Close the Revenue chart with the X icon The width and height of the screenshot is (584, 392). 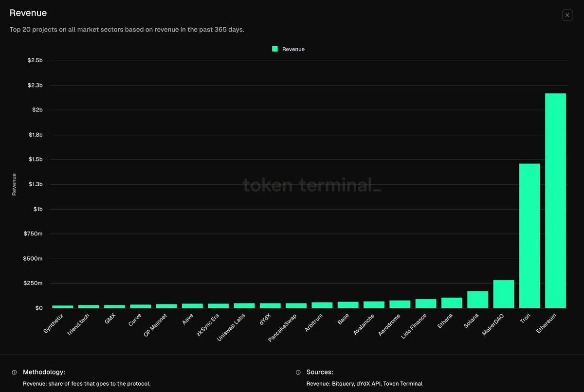click(567, 15)
